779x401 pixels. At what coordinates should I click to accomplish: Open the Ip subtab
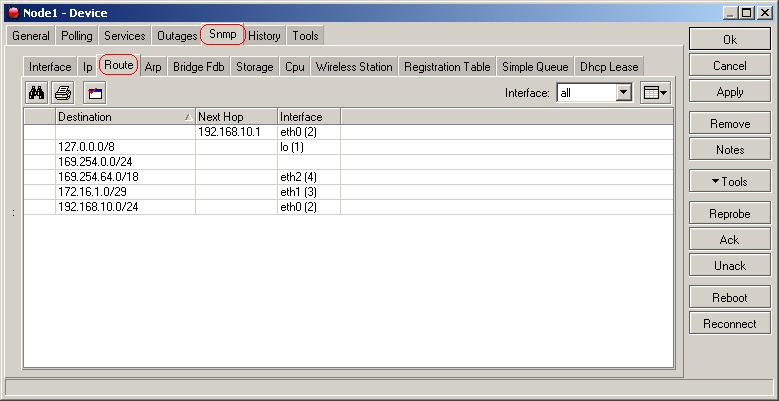point(88,67)
